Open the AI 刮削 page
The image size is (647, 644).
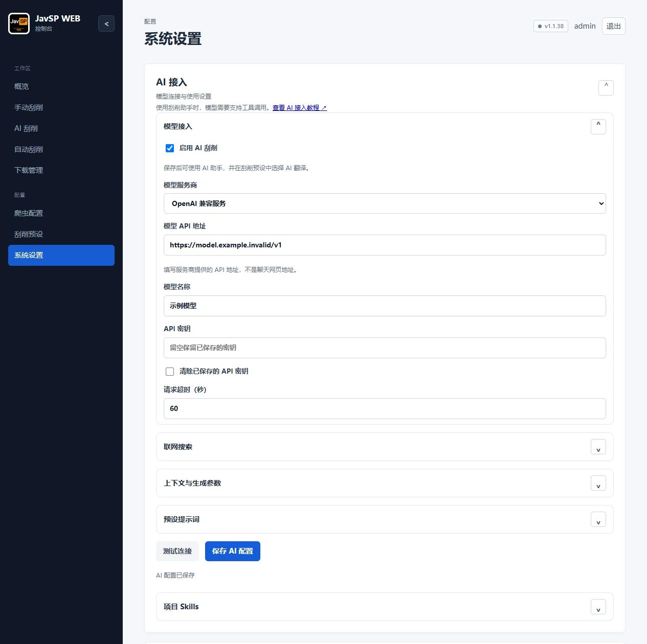pos(61,128)
